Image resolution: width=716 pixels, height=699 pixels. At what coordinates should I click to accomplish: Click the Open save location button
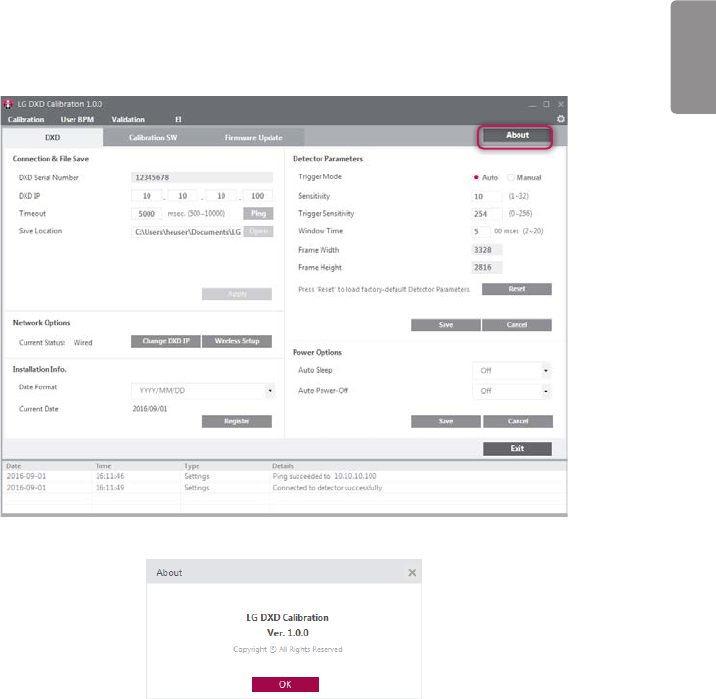click(x=258, y=231)
